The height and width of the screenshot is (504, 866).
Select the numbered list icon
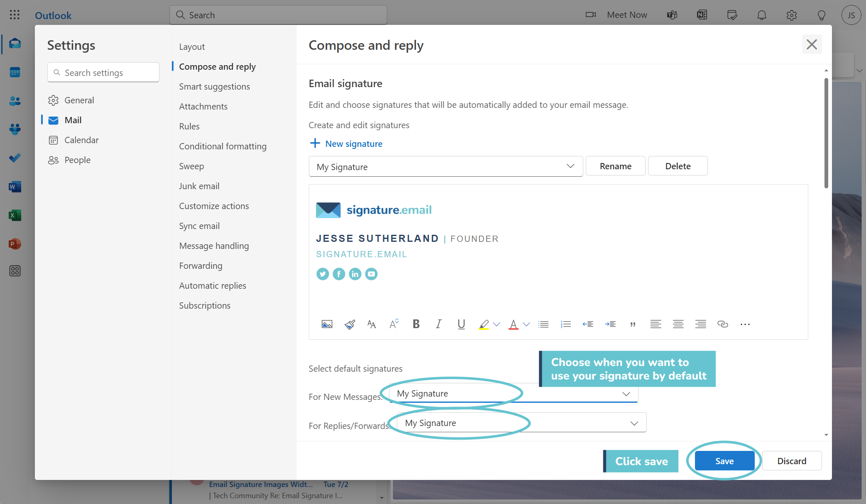click(565, 324)
